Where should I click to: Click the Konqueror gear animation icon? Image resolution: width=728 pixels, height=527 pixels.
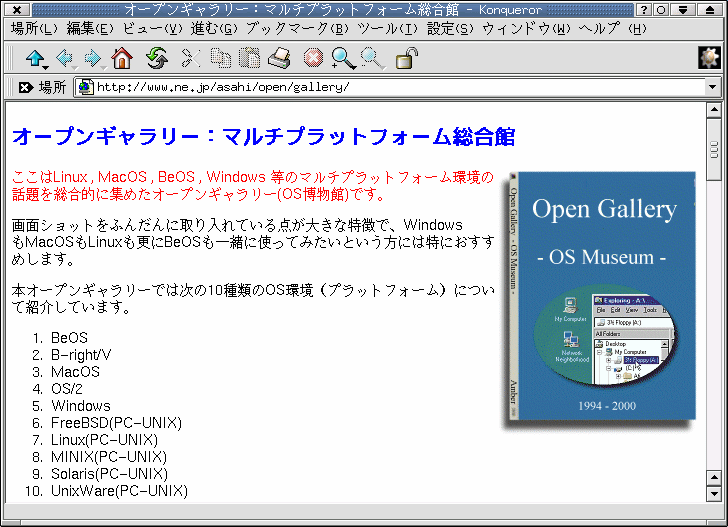pyautogui.click(x=709, y=58)
